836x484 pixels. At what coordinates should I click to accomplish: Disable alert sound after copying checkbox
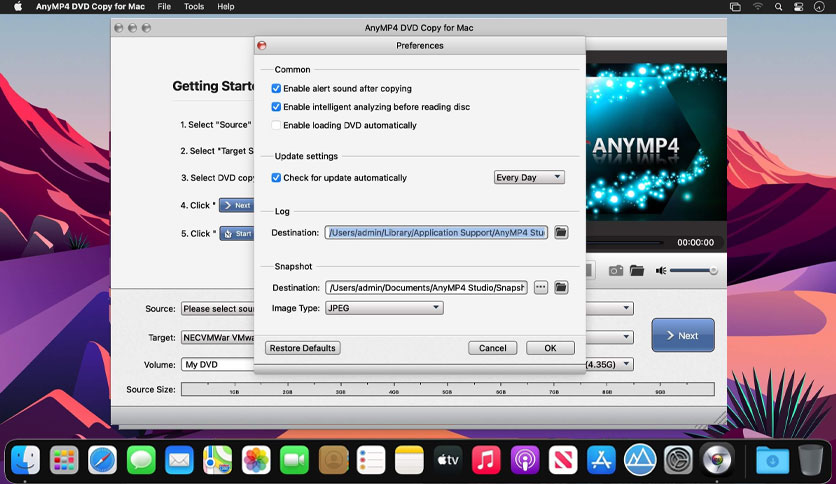pyautogui.click(x=276, y=88)
